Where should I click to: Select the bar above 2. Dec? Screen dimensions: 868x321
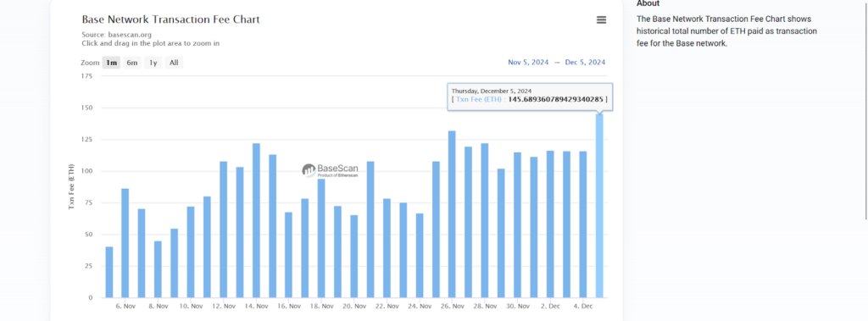pyautogui.click(x=550, y=224)
